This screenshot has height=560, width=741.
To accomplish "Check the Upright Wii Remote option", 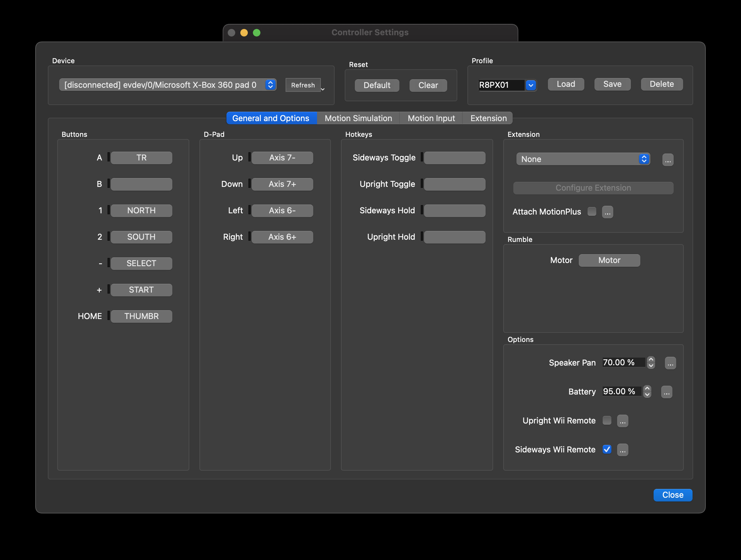I will pos(607,421).
